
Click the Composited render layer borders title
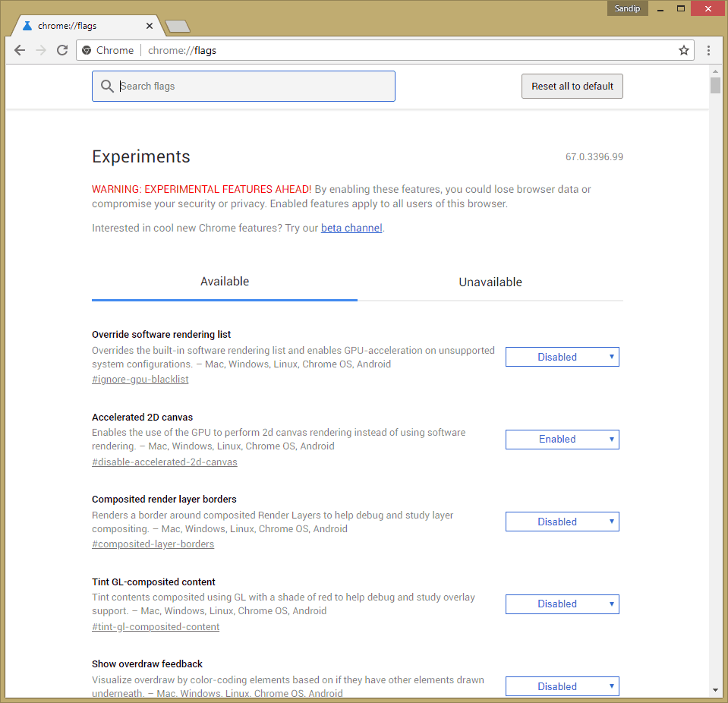coord(164,499)
